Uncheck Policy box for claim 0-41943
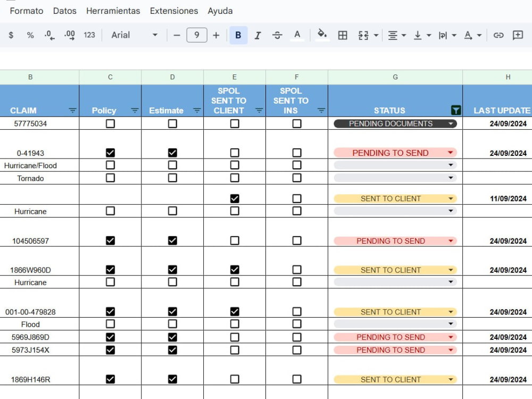Viewport: 532px width, 399px height. (x=110, y=153)
